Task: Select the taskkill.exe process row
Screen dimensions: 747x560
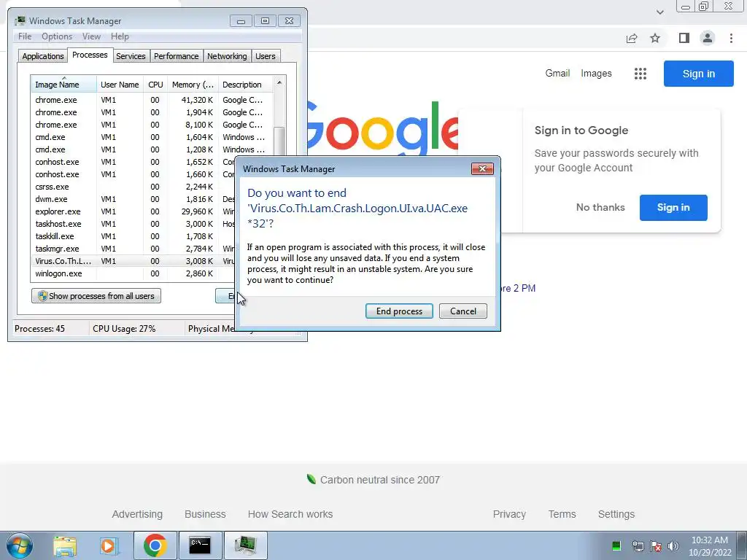Action: 133,236
